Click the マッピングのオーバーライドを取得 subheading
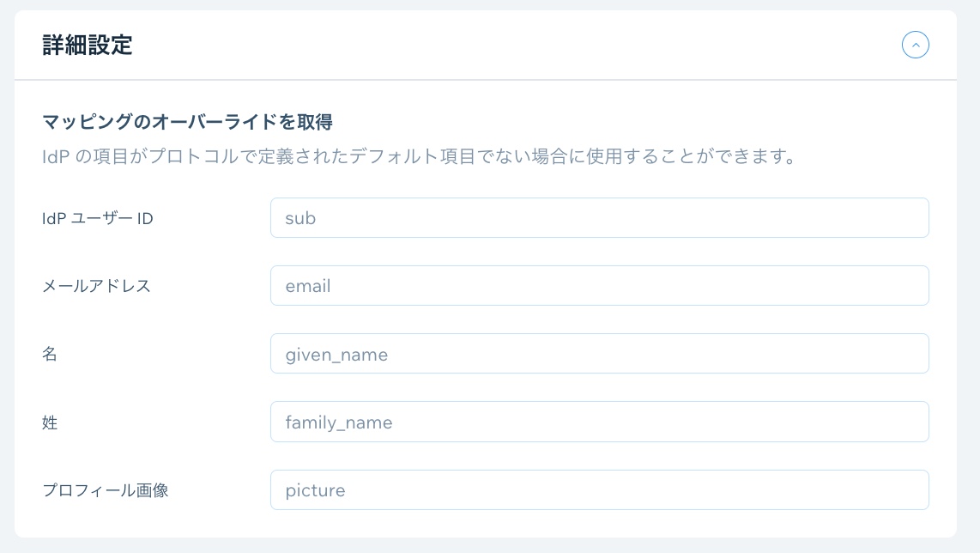980x553 pixels. pyautogui.click(x=187, y=123)
